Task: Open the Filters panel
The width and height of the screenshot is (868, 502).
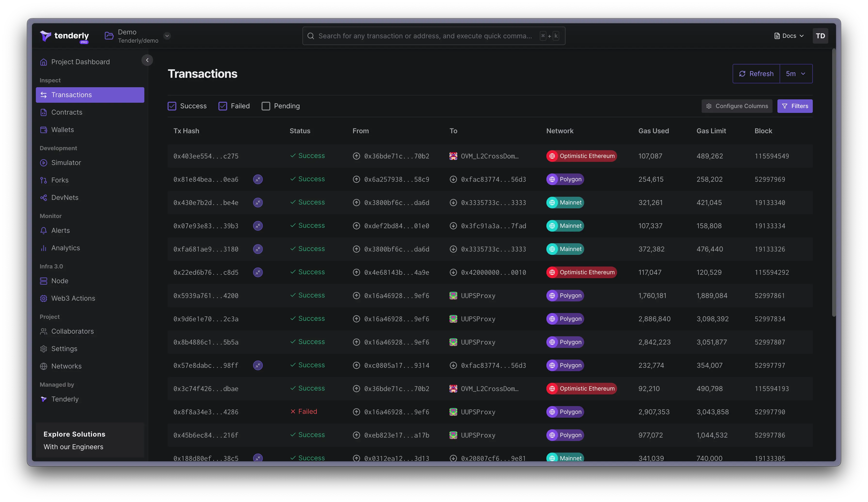Action: point(795,106)
